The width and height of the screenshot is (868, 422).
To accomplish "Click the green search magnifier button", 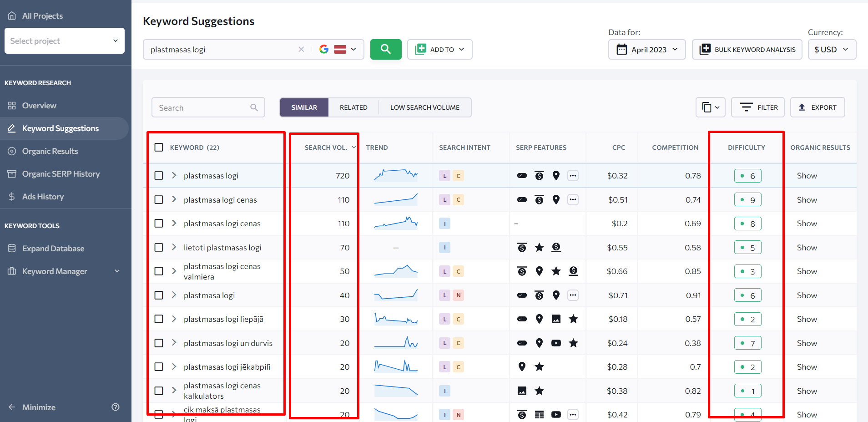I will [x=385, y=49].
